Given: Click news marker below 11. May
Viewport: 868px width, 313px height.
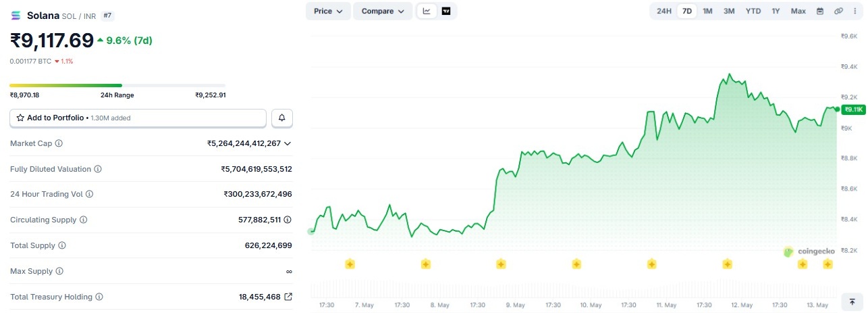Looking at the screenshot, I should [652, 264].
